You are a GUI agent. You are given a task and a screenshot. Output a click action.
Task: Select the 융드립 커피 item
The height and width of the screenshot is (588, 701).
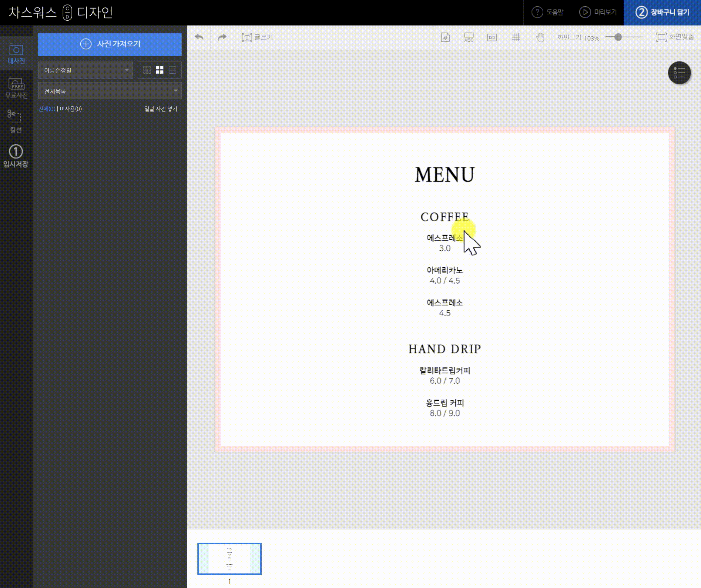[444, 403]
